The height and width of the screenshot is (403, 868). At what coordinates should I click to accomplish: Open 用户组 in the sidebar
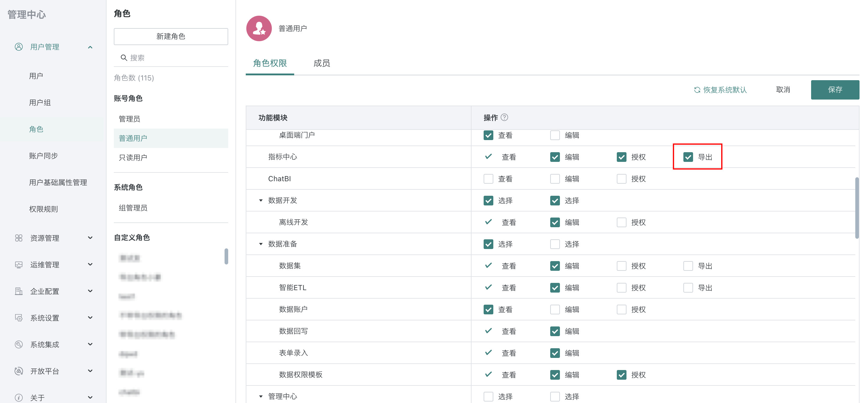click(40, 103)
